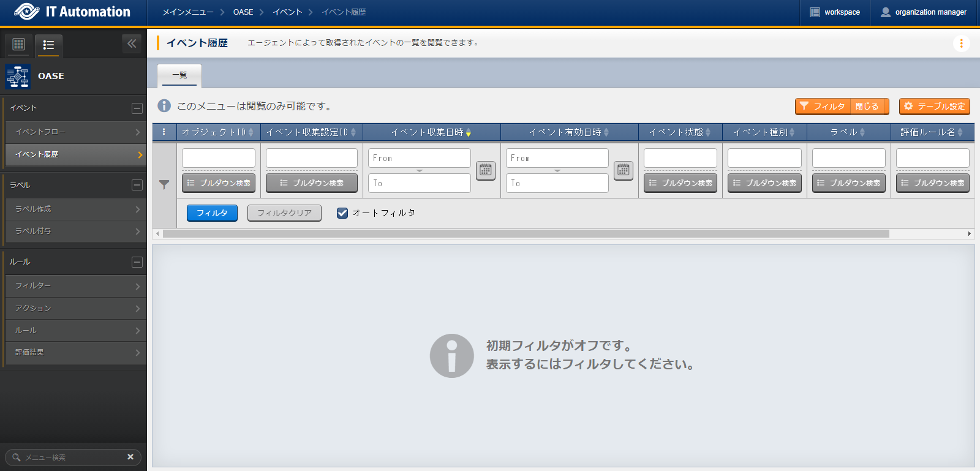Viewport: 980px width, 471px height.
Task: Open calendar picker for イベント収集日時
Action: 485,170
